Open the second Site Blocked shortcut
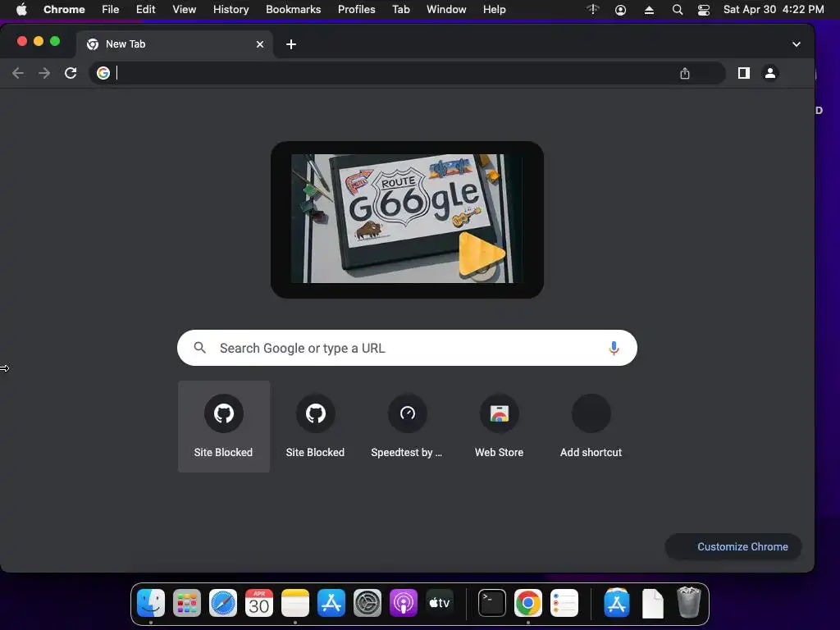This screenshot has height=630, width=840. [316, 427]
